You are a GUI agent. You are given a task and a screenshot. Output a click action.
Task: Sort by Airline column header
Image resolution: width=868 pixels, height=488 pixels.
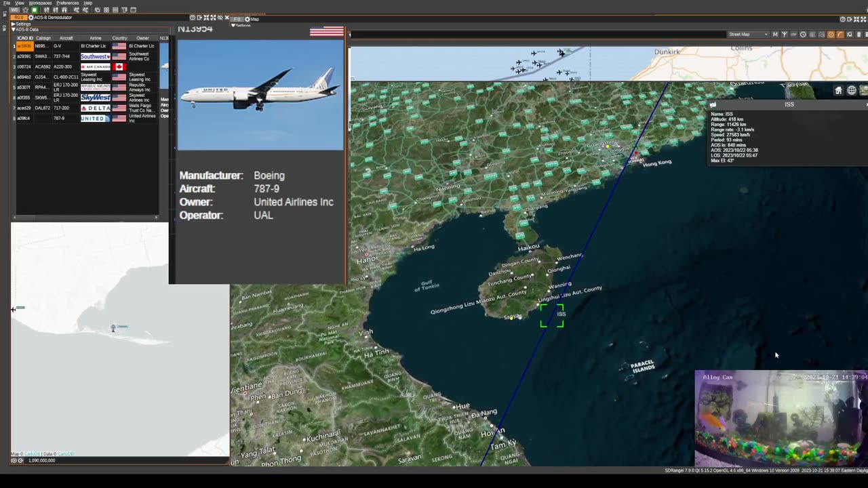coord(96,38)
